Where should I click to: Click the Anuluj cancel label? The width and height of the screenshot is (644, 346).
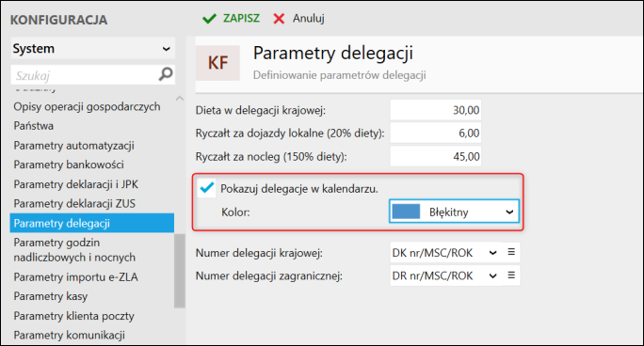point(309,19)
